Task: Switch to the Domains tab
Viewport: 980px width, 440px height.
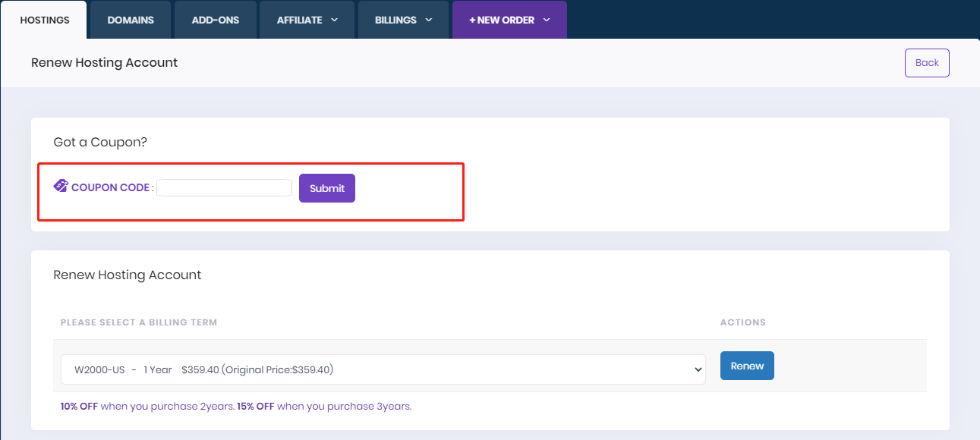Action: pyautogui.click(x=131, y=20)
